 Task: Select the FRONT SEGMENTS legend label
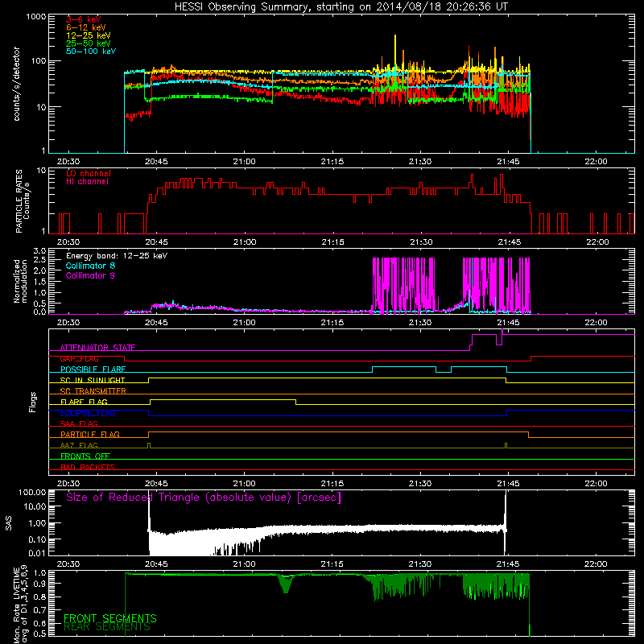[x=110, y=618]
